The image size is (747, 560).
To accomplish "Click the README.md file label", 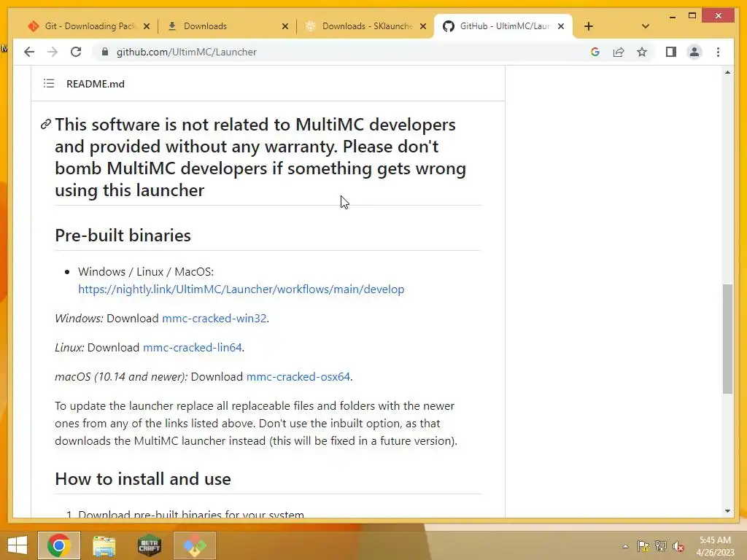I will [96, 84].
